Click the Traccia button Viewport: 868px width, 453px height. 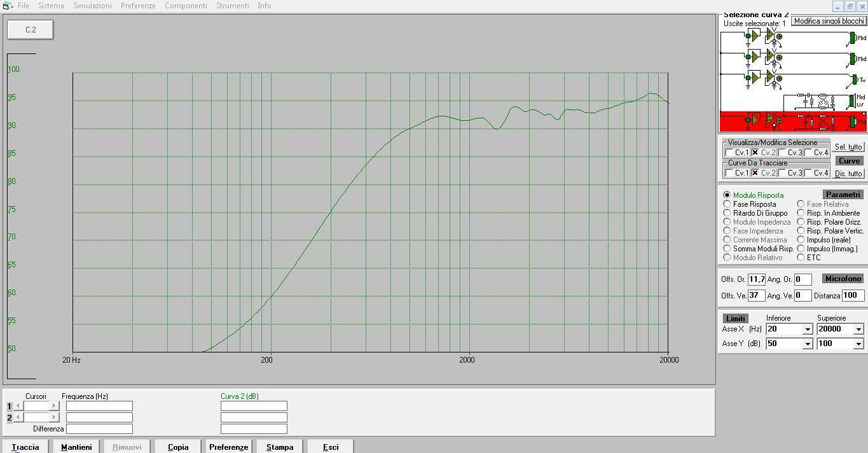[x=25, y=447]
